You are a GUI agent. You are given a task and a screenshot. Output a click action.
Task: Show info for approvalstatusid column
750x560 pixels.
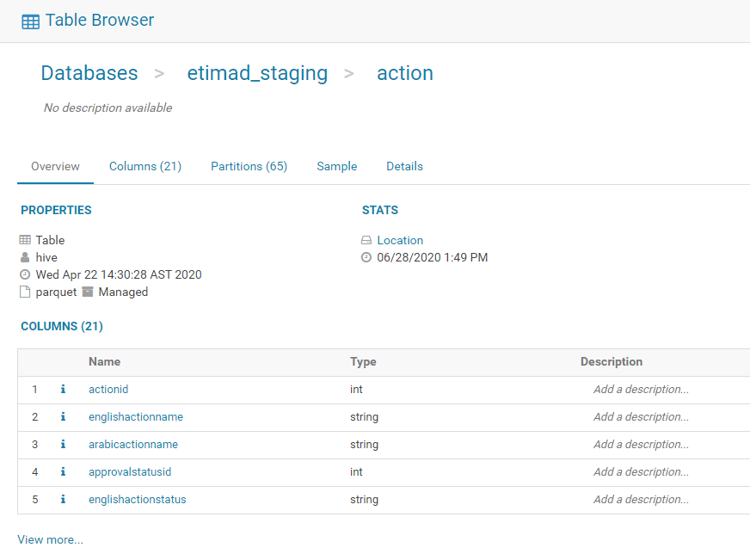(x=63, y=472)
